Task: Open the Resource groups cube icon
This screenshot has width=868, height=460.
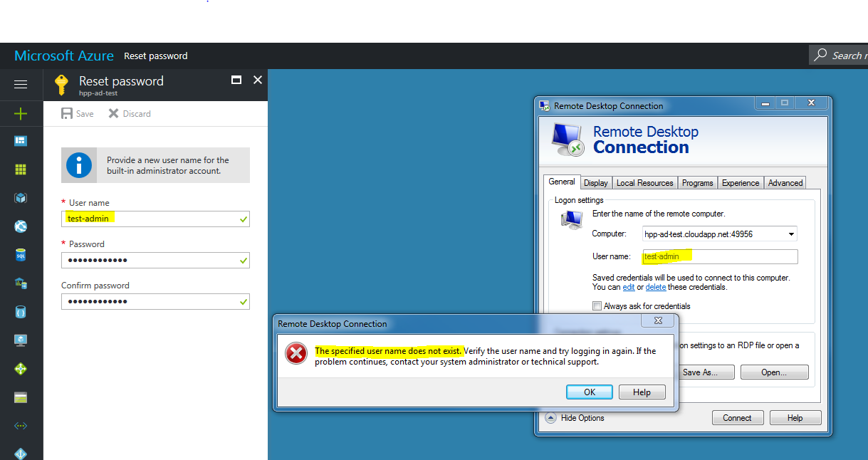Action: (21, 198)
